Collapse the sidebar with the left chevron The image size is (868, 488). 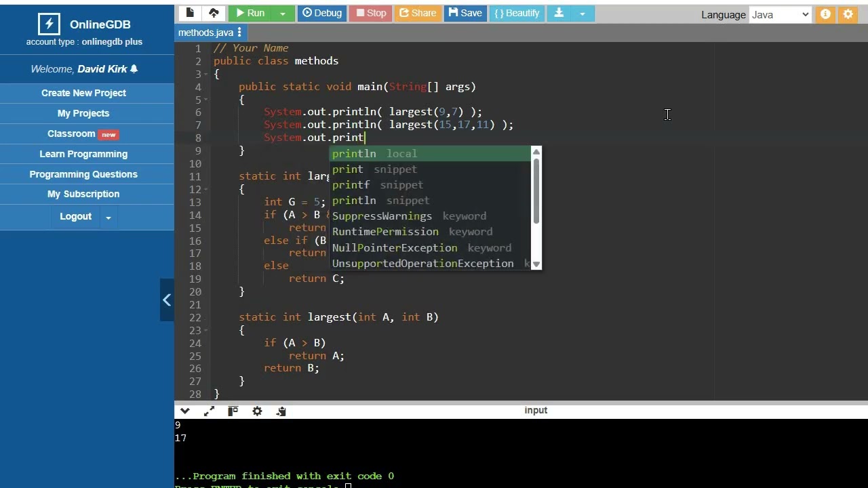[x=167, y=300]
